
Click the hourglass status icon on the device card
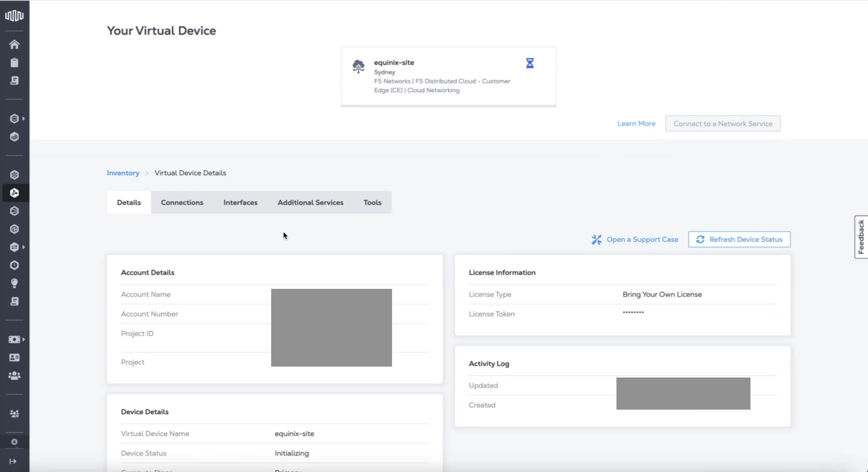[530, 63]
